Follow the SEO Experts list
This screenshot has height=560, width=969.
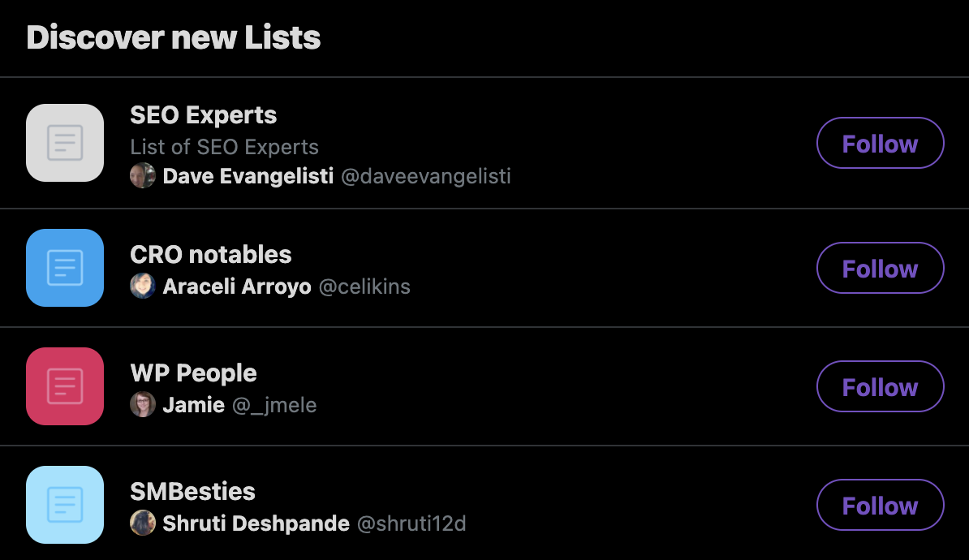[x=880, y=143]
